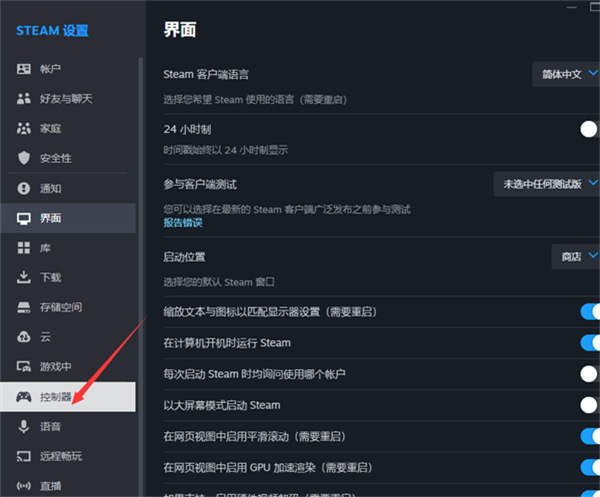Click the 好友与聊天 people icon
The height and width of the screenshot is (497, 600).
(24, 99)
